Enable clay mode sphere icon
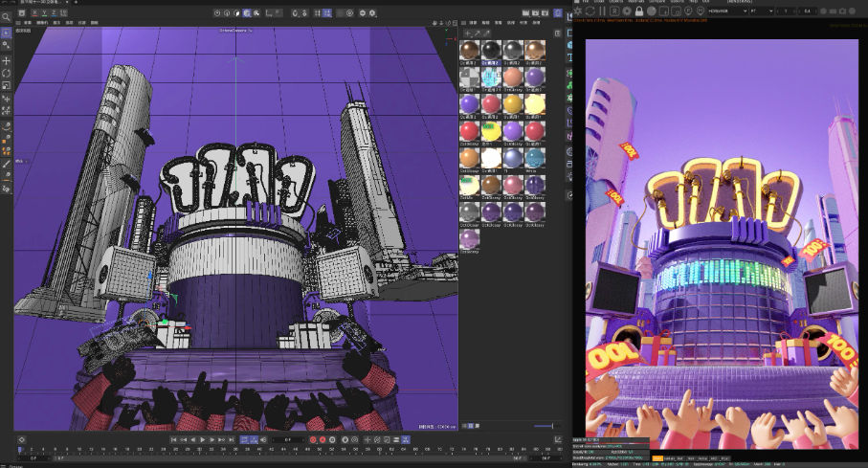This screenshot has height=468, width=868. click(x=653, y=11)
